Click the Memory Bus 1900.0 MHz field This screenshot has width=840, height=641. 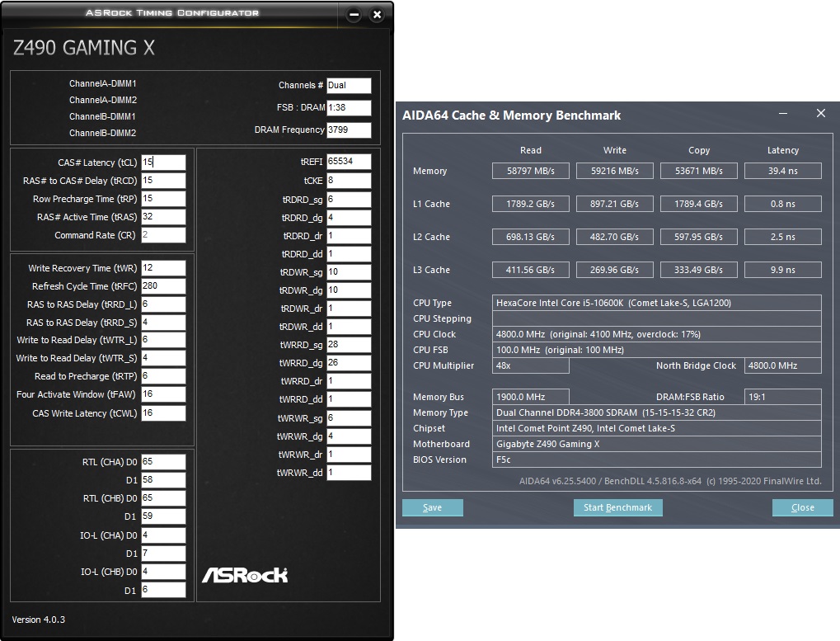point(530,397)
